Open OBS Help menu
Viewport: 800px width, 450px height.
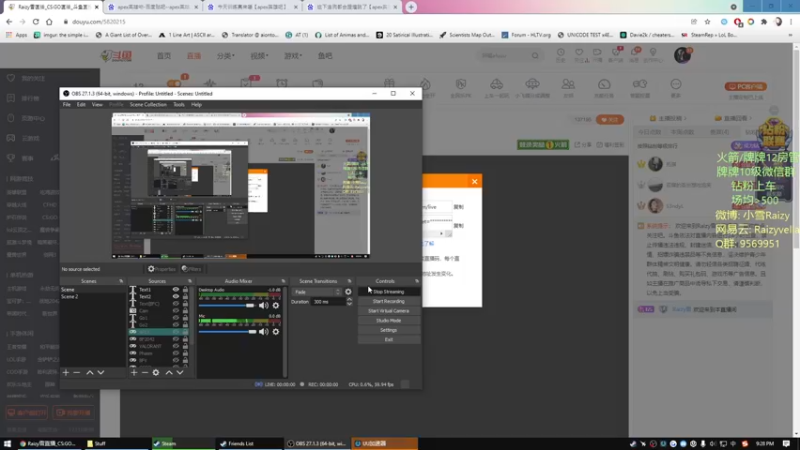196,105
